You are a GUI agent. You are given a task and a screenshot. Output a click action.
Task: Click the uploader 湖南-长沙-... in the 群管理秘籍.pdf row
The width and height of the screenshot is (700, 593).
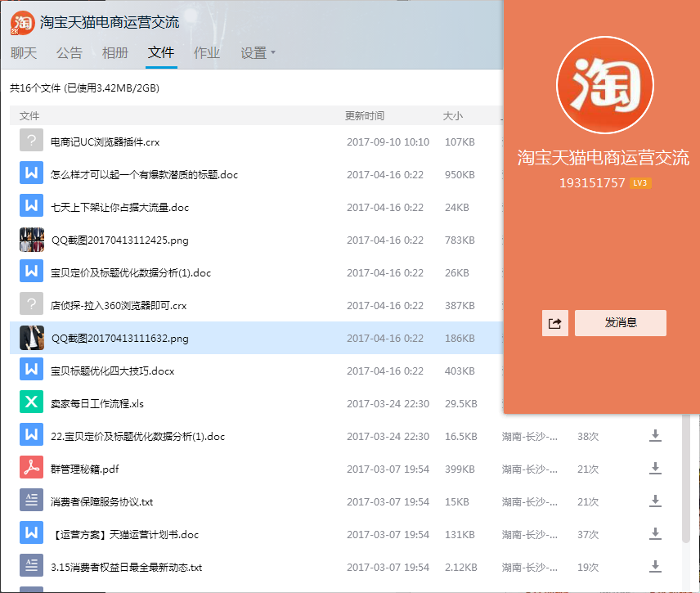[529, 469]
